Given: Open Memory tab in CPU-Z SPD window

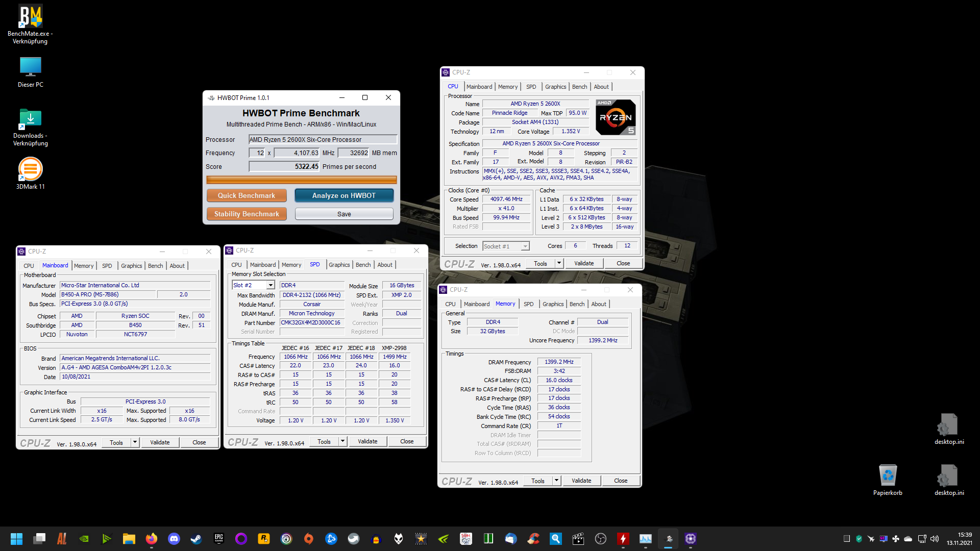Looking at the screenshot, I should 291,265.
